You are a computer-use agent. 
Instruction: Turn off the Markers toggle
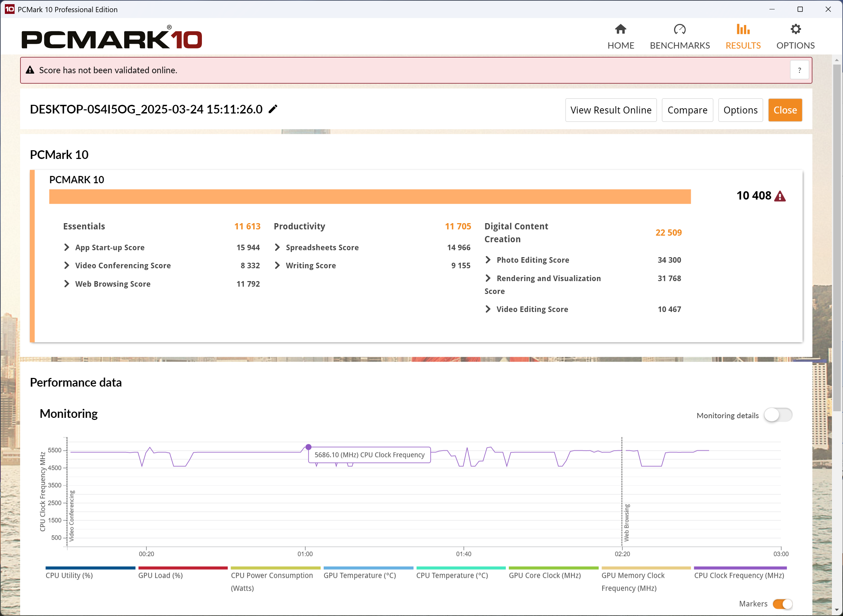pos(782,604)
